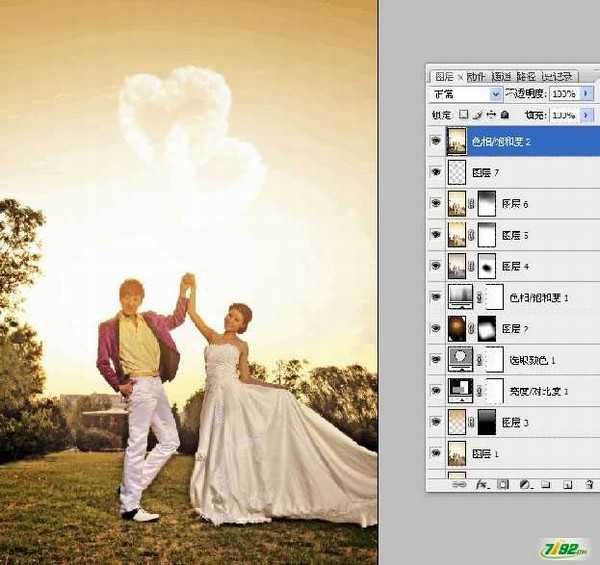This screenshot has height=565, width=600.
Task: Expand the fill percentage arrow
Action: point(583,116)
